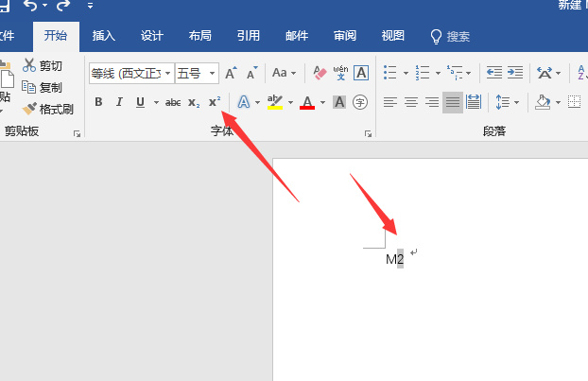Click the 剪切 (cut) button

pos(43,65)
